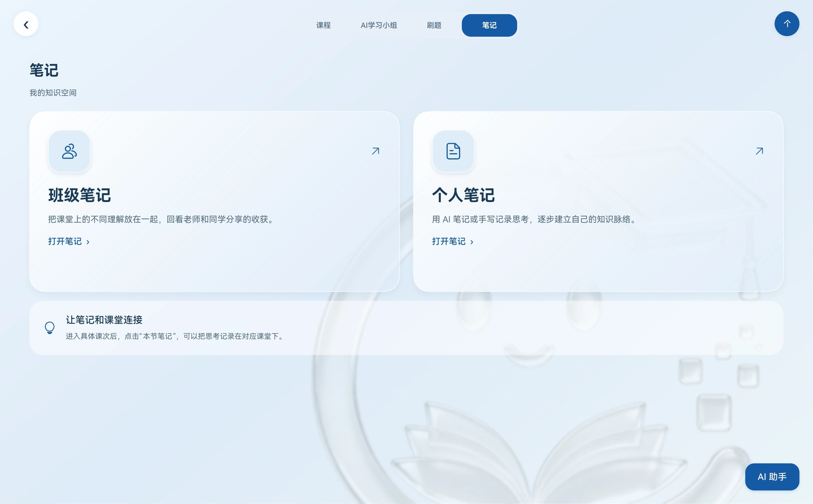Click the scroll-to-top arrow button
This screenshot has width=813, height=504.
click(787, 24)
